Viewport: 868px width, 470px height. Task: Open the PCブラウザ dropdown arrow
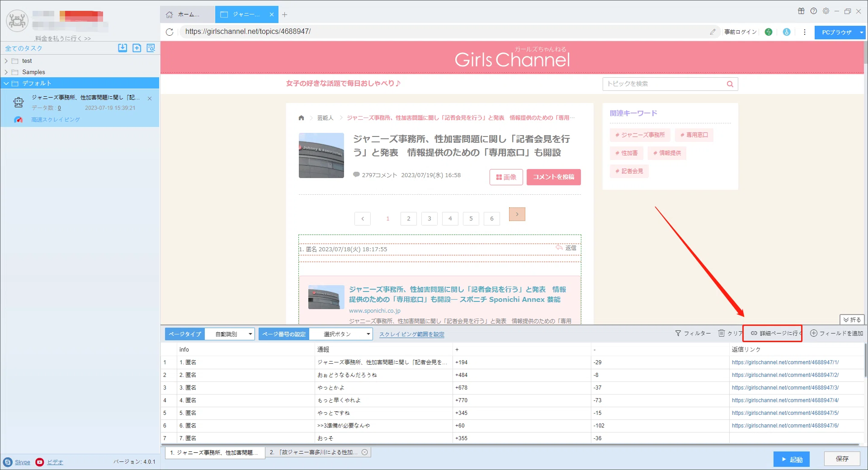862,33
